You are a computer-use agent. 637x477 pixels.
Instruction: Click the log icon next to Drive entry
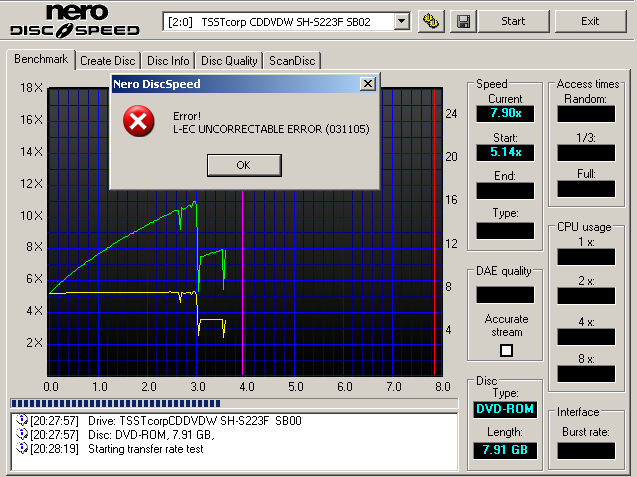coord(22,420)
